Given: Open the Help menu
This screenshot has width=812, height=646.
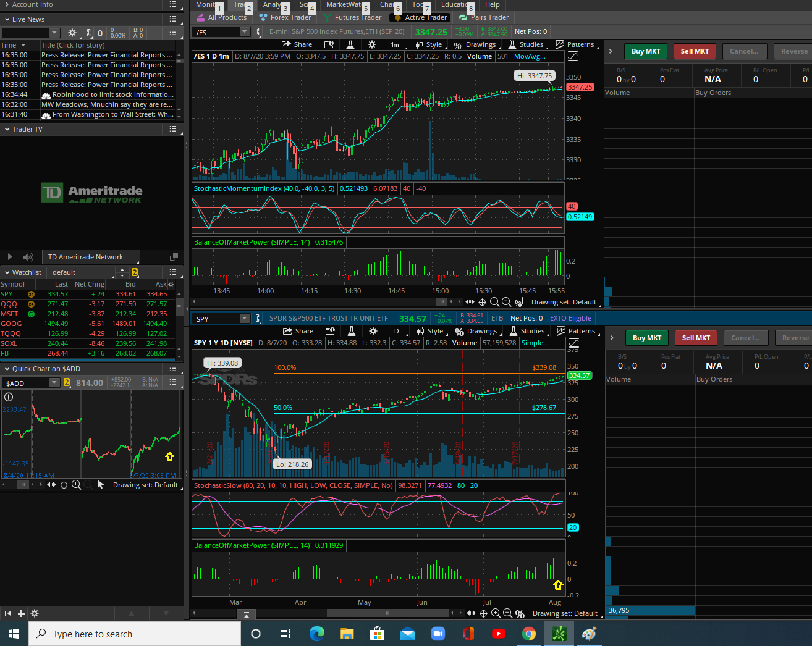Looking at the screenshot, I should coord(493,4).
